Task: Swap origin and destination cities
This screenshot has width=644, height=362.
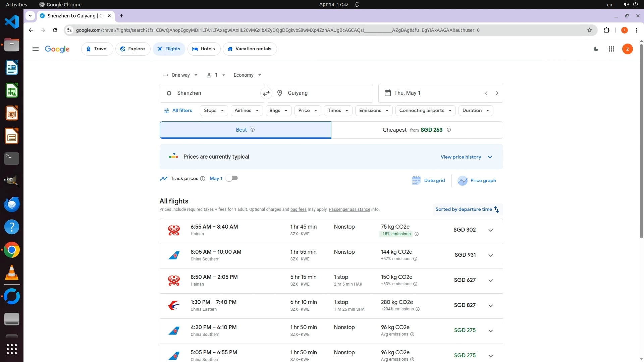Action: click(266, 93)
